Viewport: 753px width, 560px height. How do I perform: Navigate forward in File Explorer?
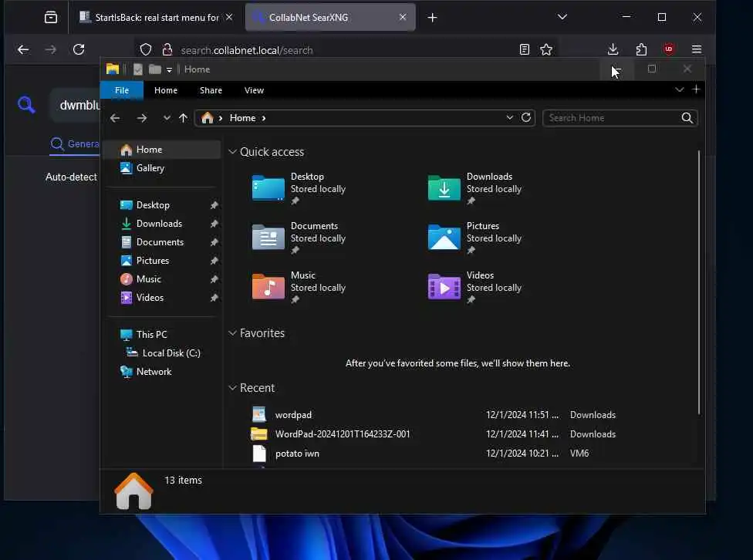(142, 118)
